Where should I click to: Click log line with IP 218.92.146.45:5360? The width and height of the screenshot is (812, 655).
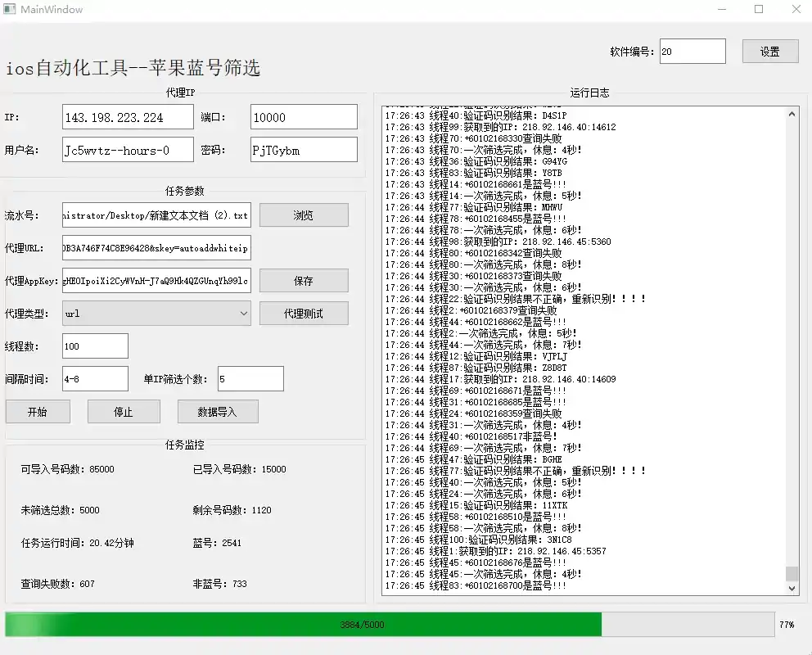tap(498, 242)
